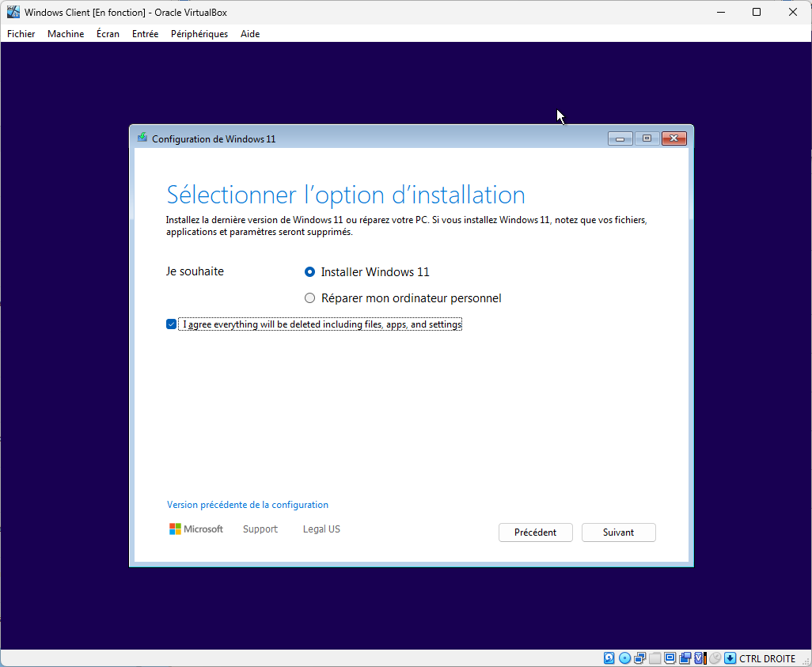Close the Oracle VirtualBox window
This screenshot has height=667, width=812.
[793, 12]
